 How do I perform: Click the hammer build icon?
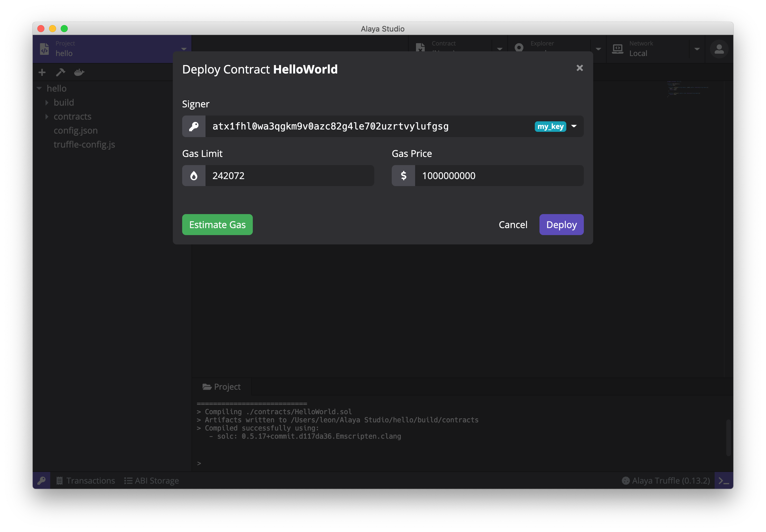click(x=60, y=72)
